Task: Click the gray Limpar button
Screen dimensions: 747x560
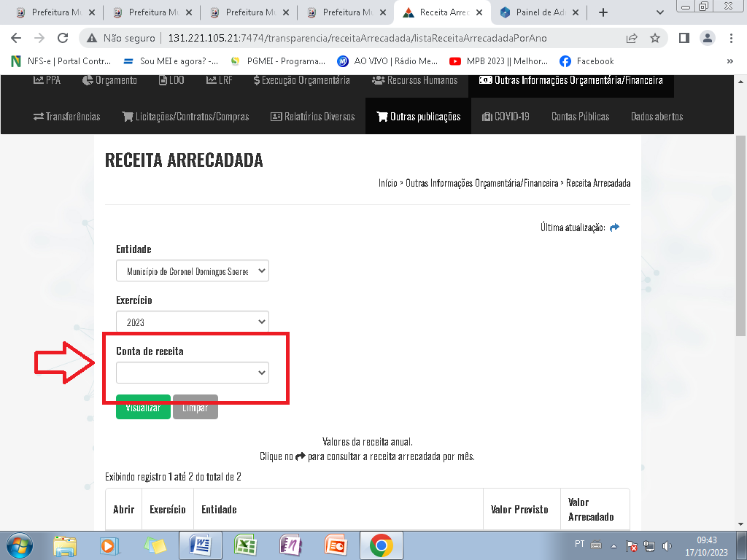Action: [196, 407]
